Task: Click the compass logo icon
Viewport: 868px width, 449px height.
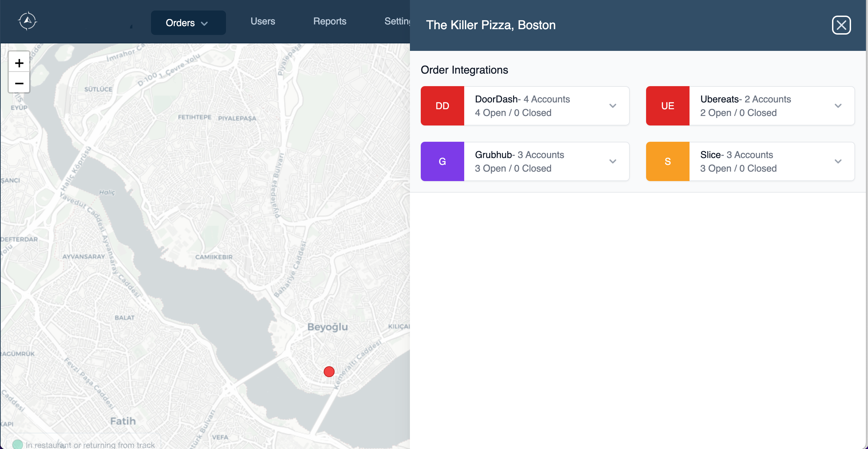Action: [27, 21]
